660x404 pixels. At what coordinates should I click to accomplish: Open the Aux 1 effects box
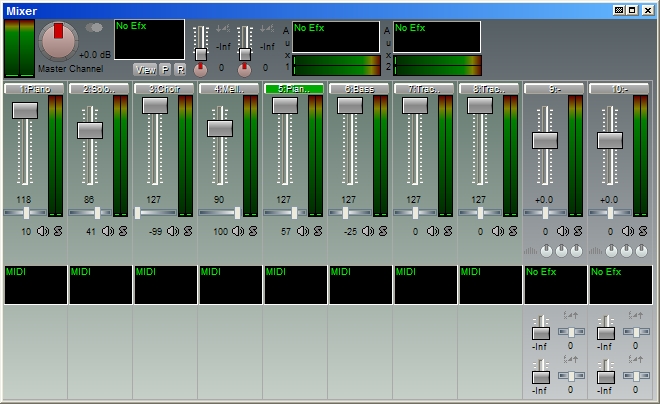coord(336,35)
